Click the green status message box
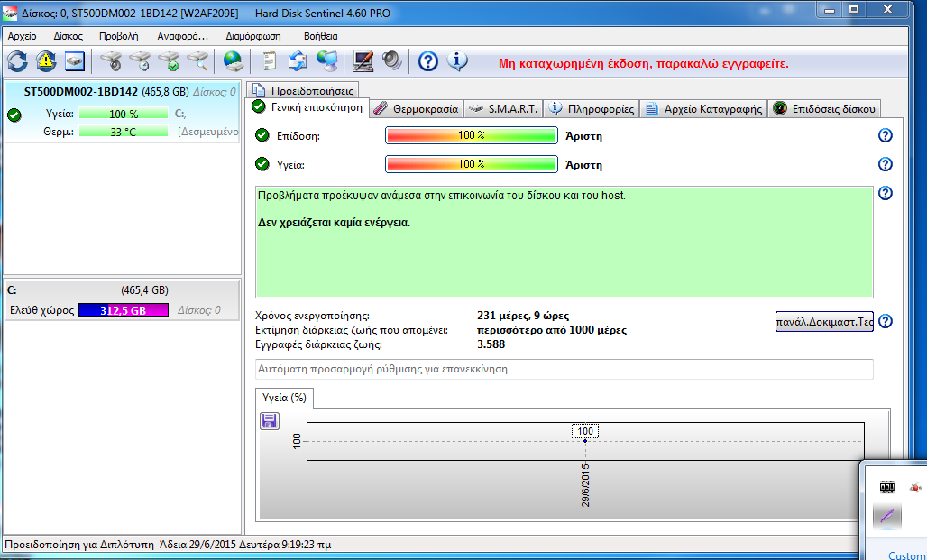The height and width of the screenshot is (560, 927). tap(564, 242)
